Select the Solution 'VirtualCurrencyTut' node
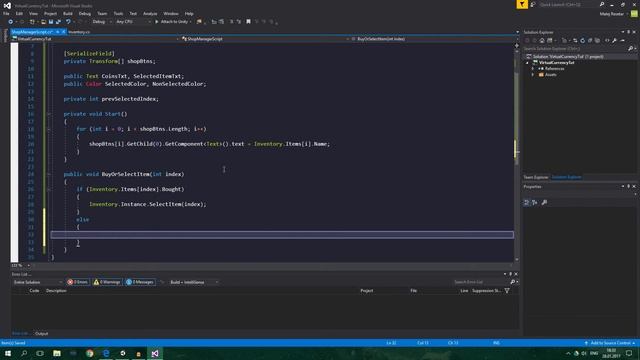The width and height of the screenshot is (640, 360). pyautogui.click(x=568, y=57)
